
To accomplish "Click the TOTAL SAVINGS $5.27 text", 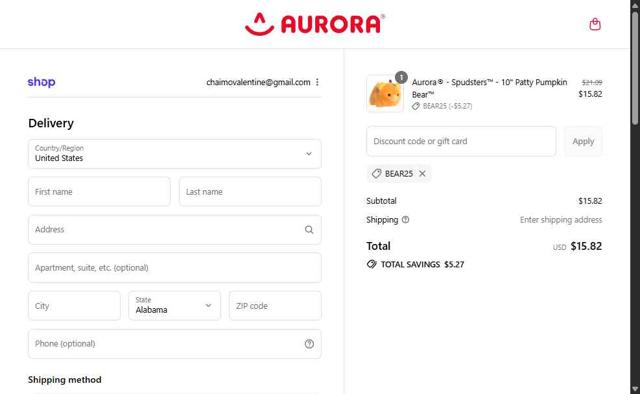I will pos(422,264).
